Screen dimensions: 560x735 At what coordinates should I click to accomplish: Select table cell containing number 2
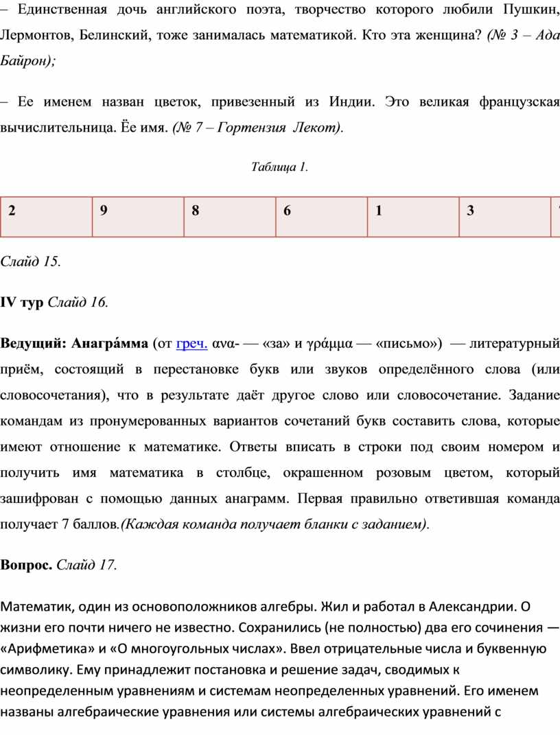tap(47, 217)
